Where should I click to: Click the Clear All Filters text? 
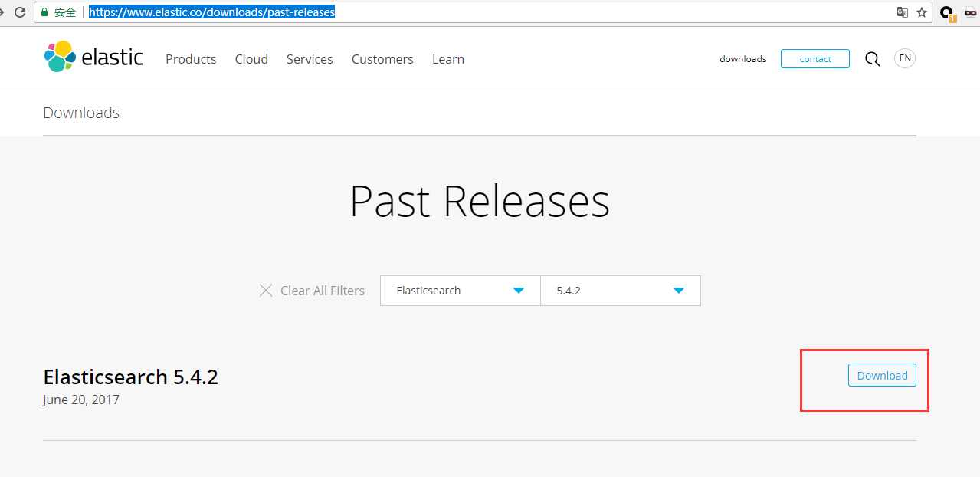coord(323,291)
